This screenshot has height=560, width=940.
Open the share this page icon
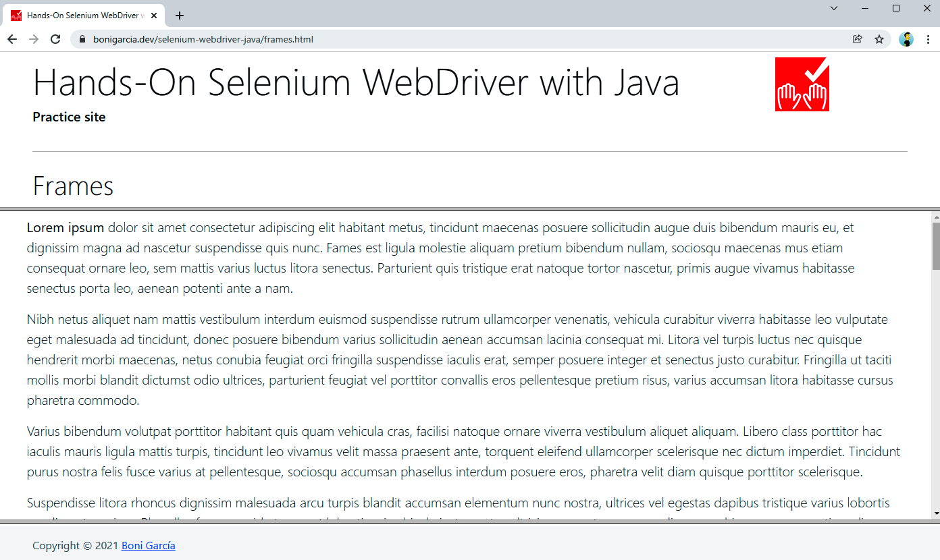click(858, 39)
